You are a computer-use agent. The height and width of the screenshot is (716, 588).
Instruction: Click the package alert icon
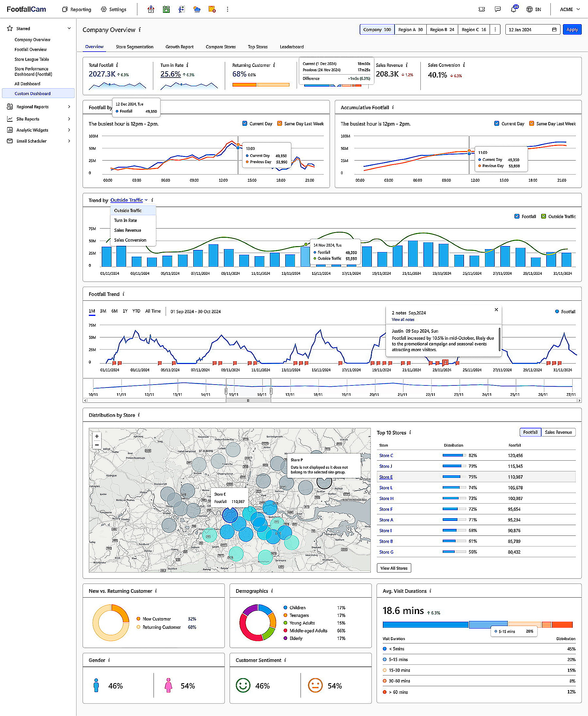coord(212,10)
